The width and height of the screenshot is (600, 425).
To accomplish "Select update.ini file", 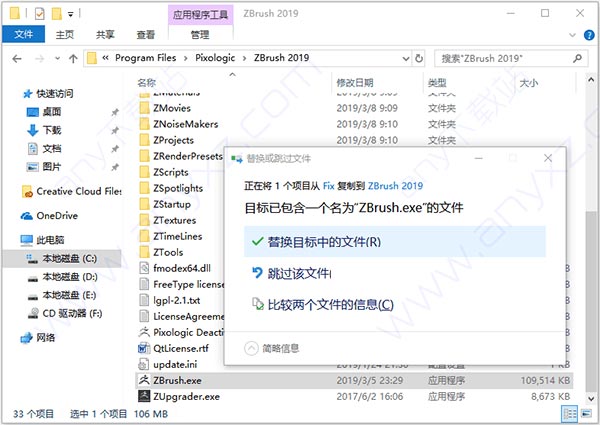I will pos(175,365).
